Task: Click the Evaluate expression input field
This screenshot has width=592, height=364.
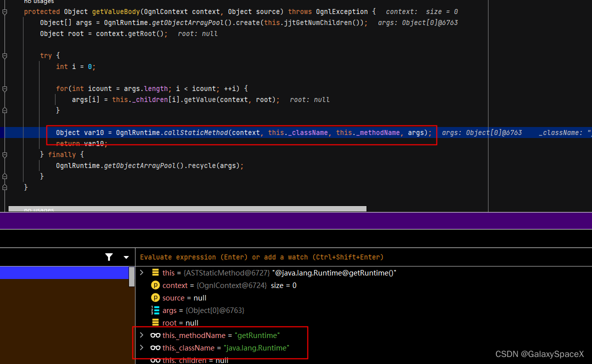Action: pyautogui.click(x=300, y=257)
